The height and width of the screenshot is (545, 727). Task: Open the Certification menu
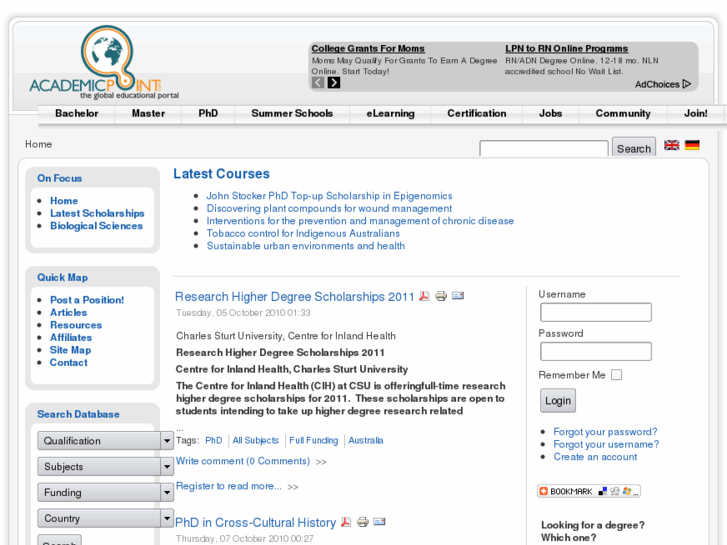coord(477,113)
